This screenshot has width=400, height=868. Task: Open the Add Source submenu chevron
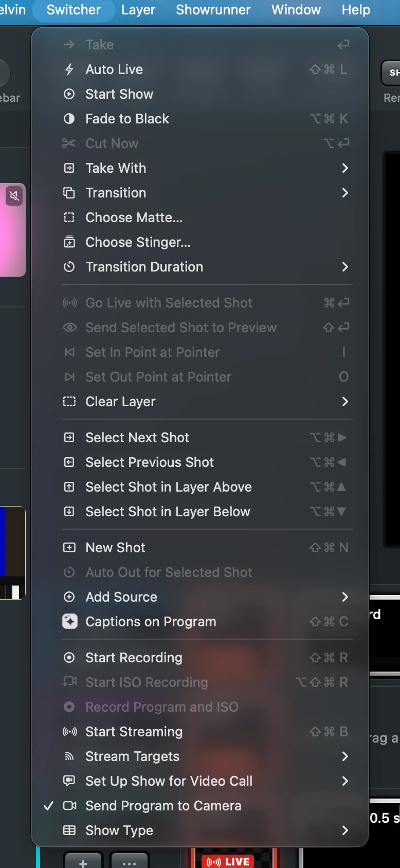pyautogui.click(x=345, y=597)
